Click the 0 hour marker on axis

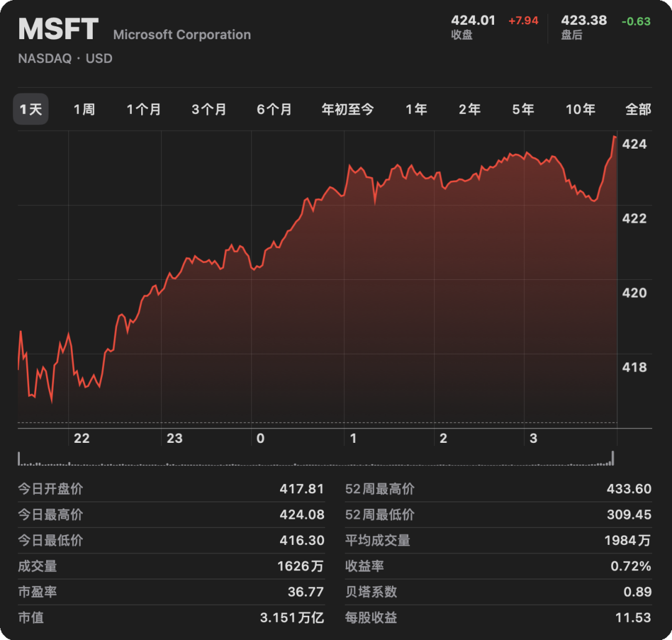[261, 438]
